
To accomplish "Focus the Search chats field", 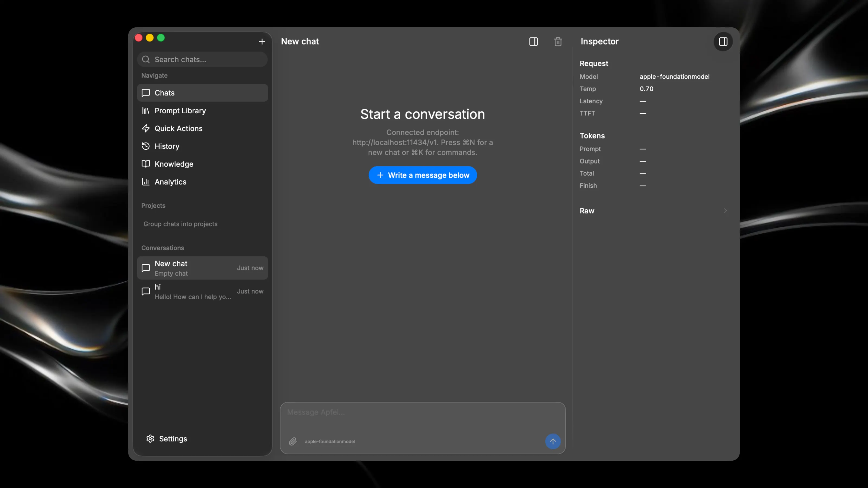I will [203, 60].
